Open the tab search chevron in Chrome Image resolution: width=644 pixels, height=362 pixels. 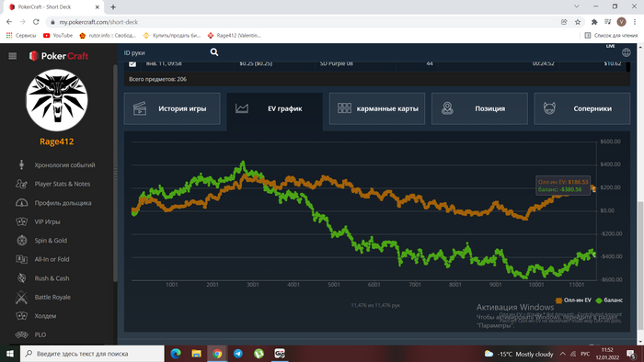pyautogui.click(x=576, y=6)
